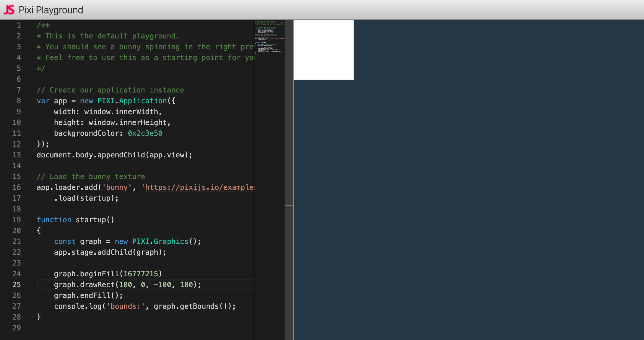Select line number 25 in the gutter
The image size is (644, 340).
[17, 285]
